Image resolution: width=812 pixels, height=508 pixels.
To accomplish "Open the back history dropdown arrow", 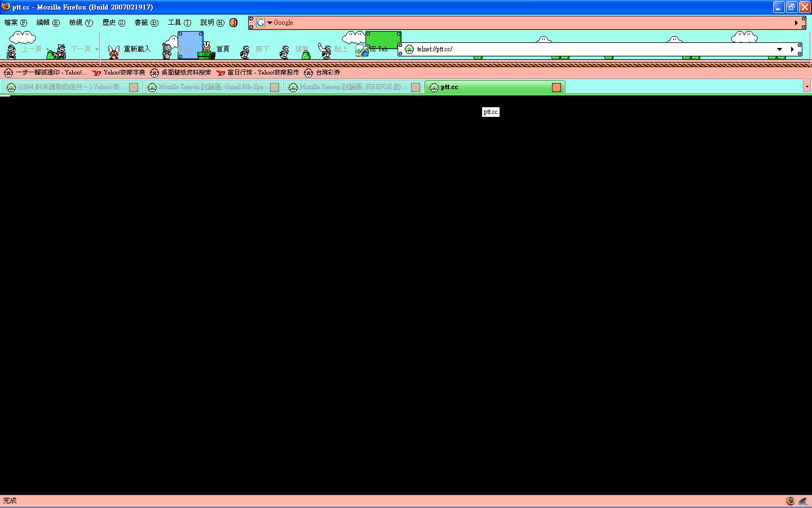I will 47,50.
